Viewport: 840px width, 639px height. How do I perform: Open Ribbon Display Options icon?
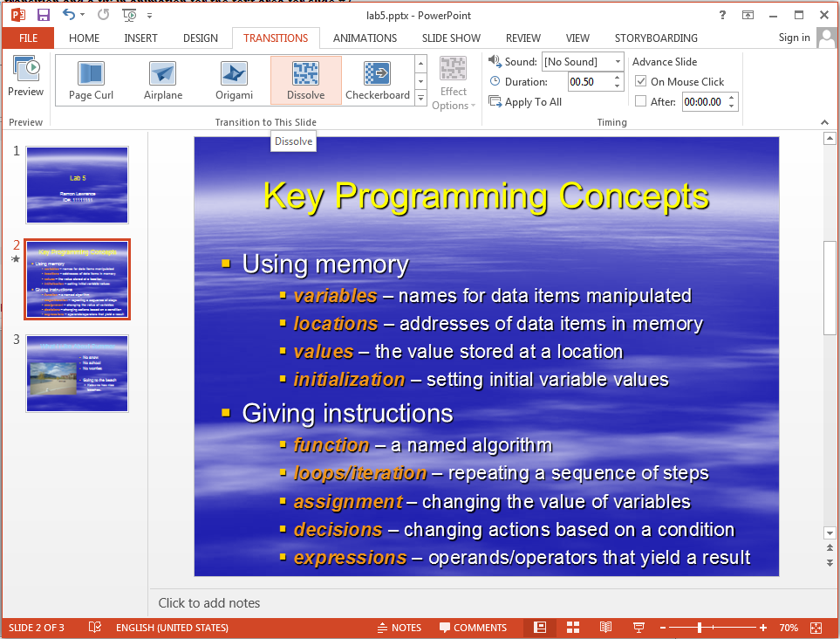[748, 15]
